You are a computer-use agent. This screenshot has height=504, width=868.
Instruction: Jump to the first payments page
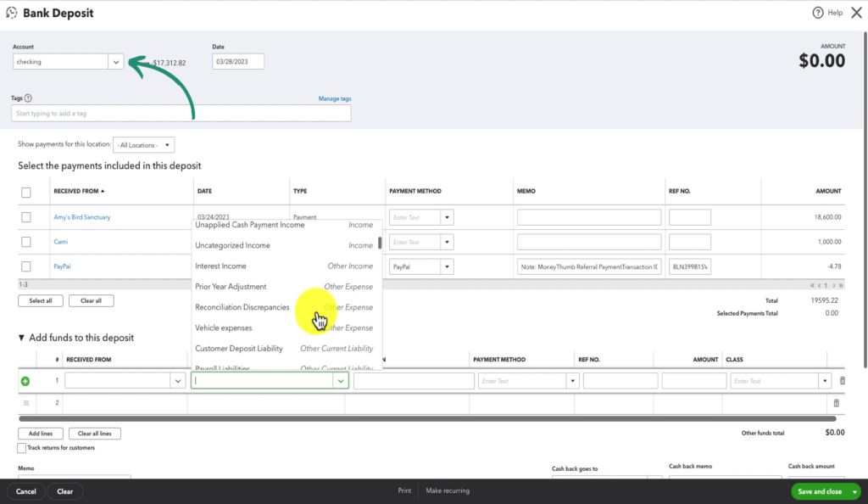click(811, 286)
